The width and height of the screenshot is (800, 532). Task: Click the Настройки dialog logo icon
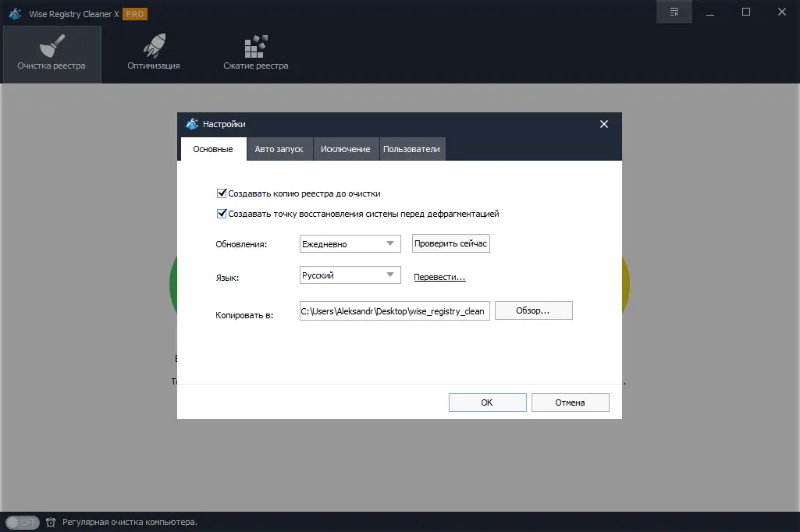coord(192,124)
